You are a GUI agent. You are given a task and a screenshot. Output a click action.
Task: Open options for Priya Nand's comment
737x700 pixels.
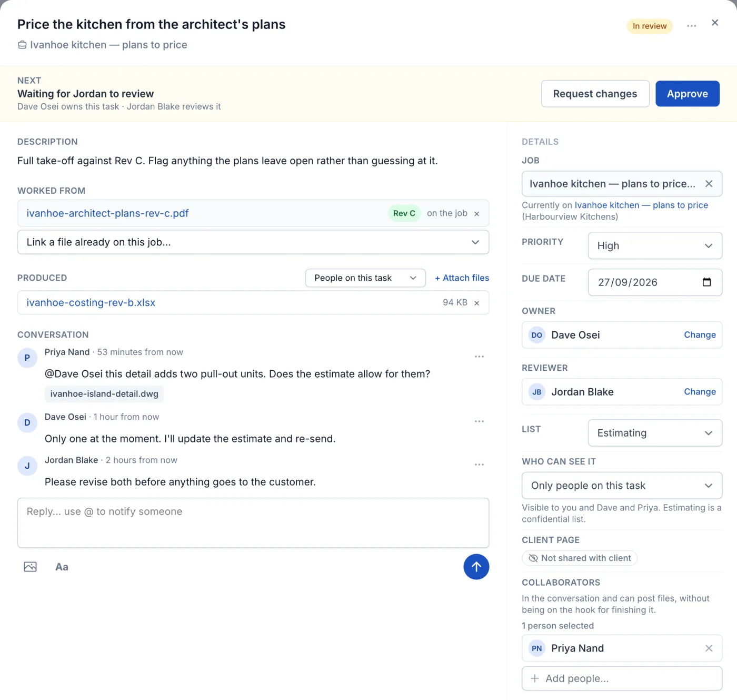[479, 357]
